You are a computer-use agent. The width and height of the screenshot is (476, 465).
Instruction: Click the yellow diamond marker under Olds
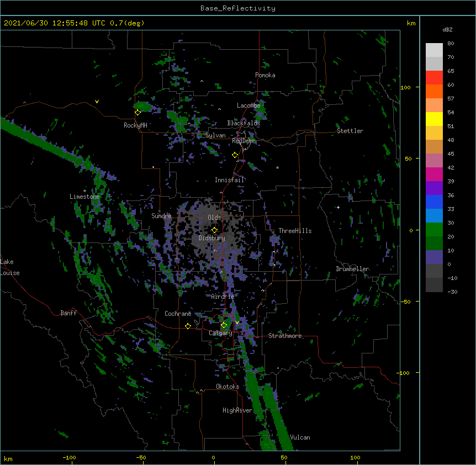click(214, 230)
